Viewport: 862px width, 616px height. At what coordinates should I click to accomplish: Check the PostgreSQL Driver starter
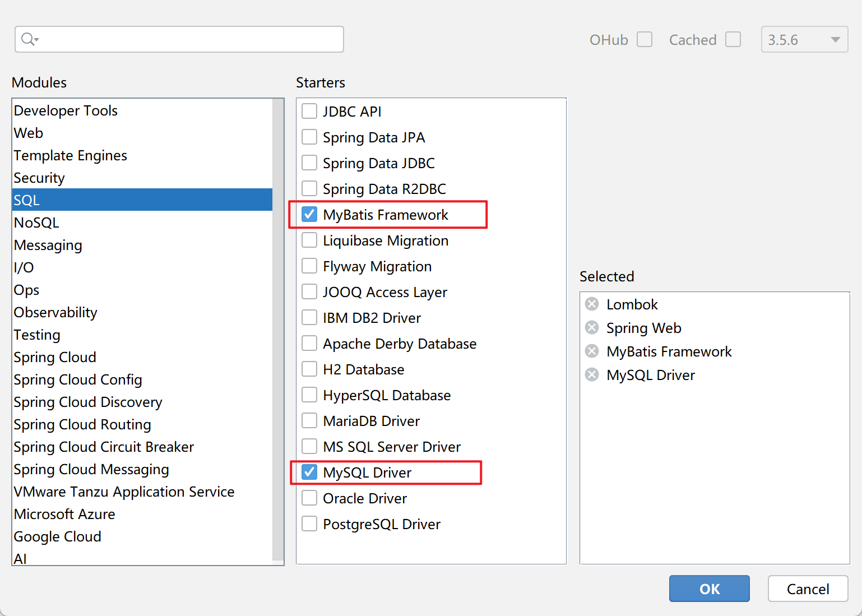(309, 524)
